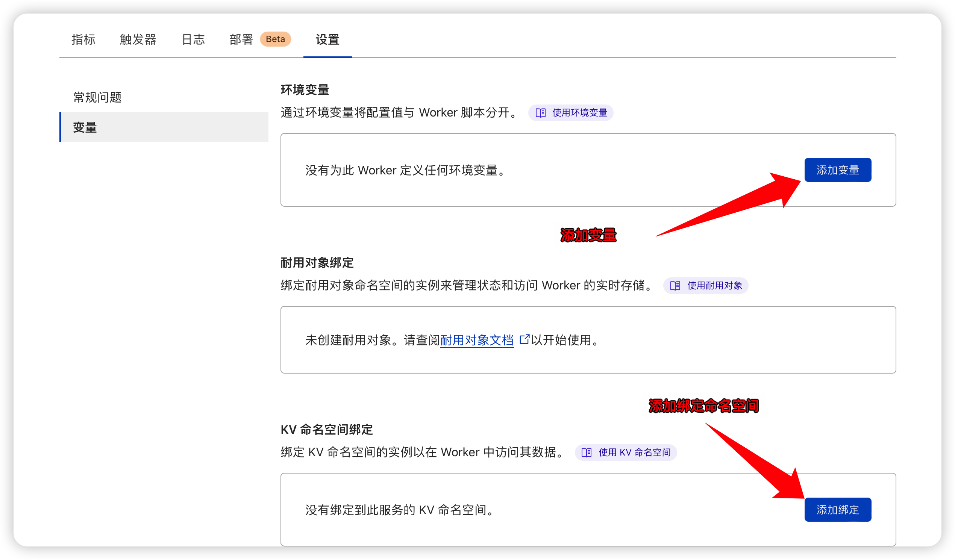Open the 耐用对象文档 link

pyautogui.click(x=477, y=340)
